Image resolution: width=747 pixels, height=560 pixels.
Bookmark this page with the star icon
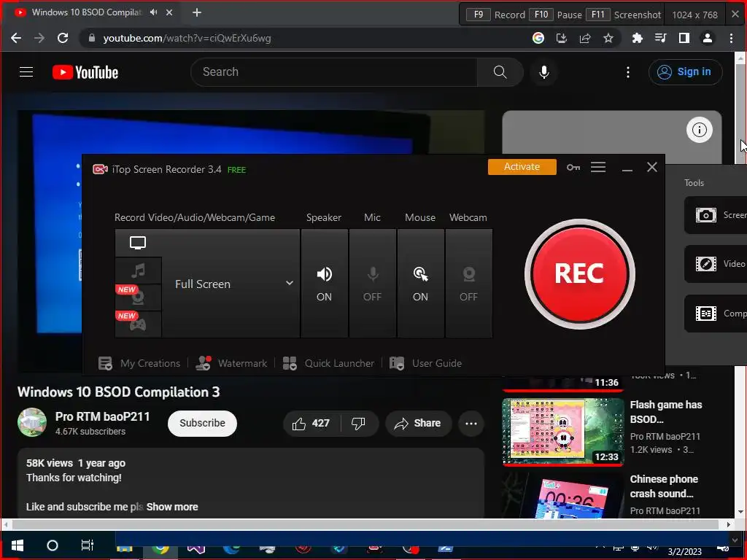click(608, 38)
